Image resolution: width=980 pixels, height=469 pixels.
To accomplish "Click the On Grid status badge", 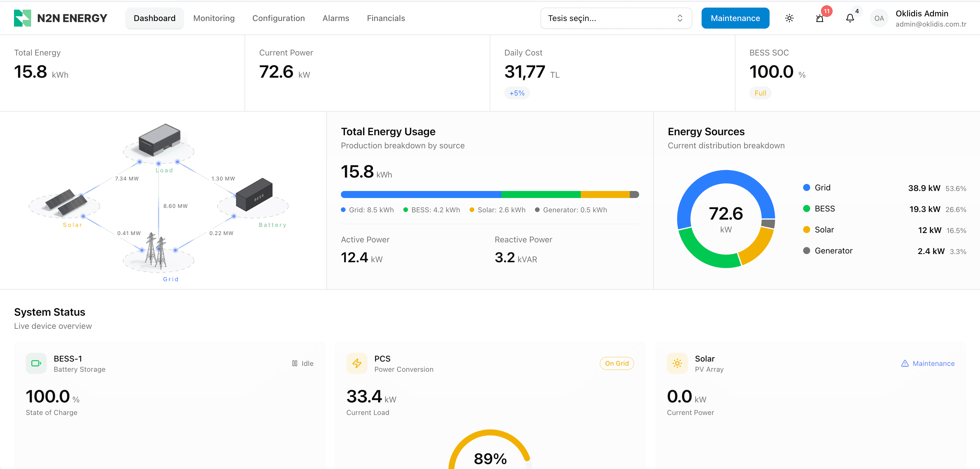I will click(x=617, y=363).
